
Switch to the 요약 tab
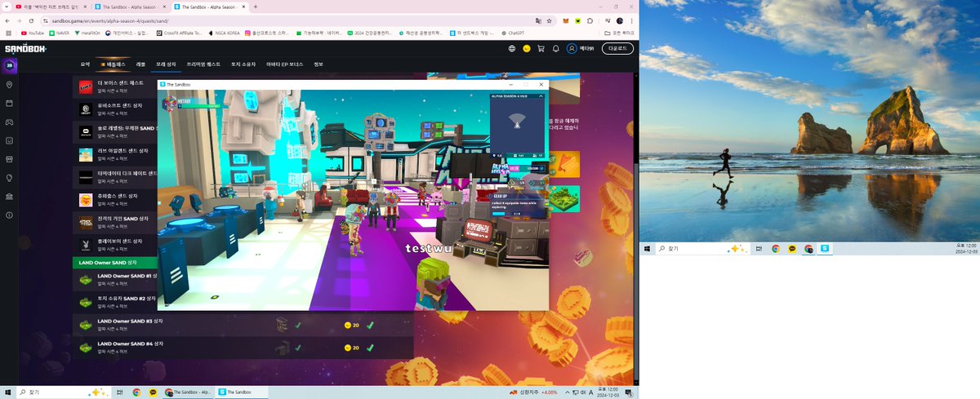[x=85, y=64]
